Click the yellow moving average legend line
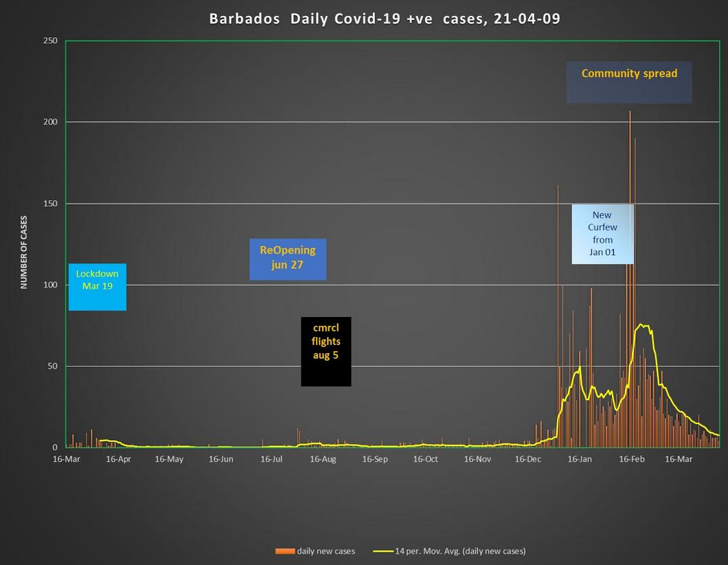The width and height of the screenshot is (728, 565). tap(385, 551)
